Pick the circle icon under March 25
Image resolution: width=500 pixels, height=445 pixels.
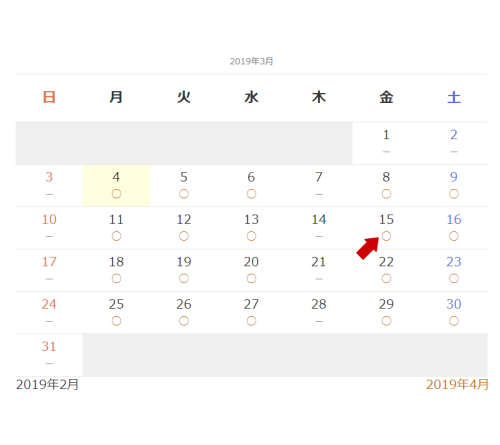pos(116,321)
